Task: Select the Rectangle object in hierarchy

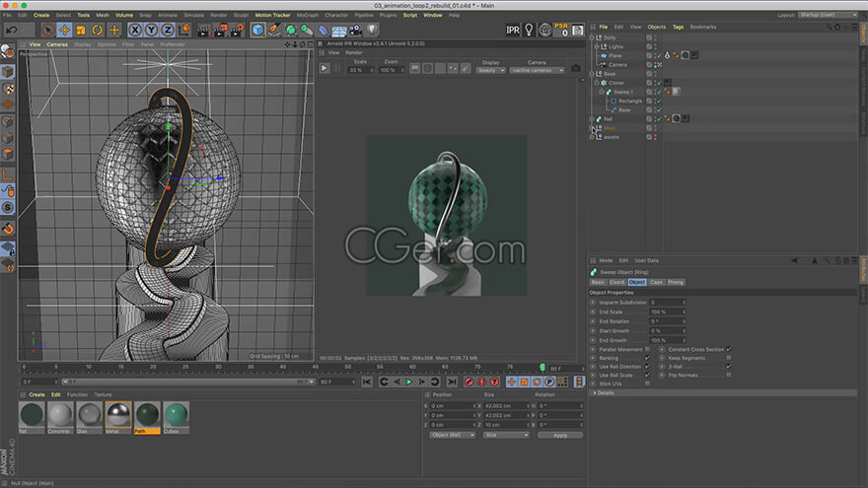Action: coord(629,101)
